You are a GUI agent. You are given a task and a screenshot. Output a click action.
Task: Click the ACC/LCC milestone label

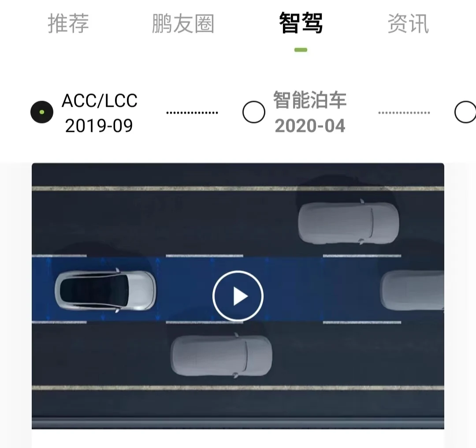pyautogui.click(x=99, y=101)
